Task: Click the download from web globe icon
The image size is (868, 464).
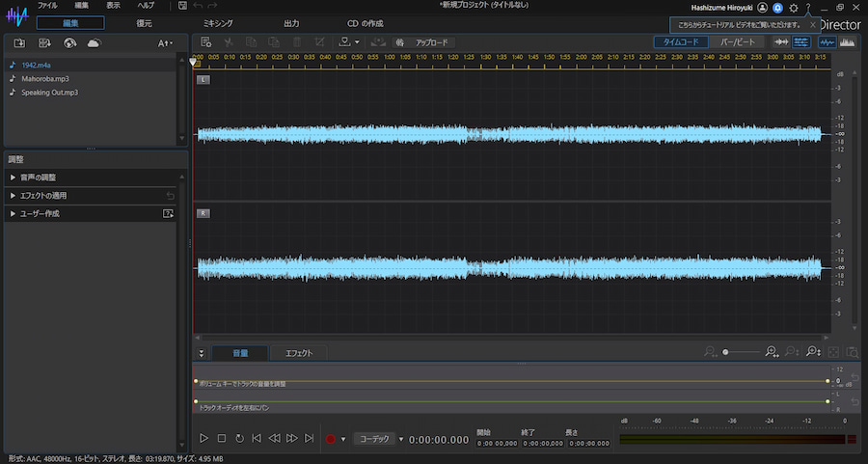Action: pos(69,43)
